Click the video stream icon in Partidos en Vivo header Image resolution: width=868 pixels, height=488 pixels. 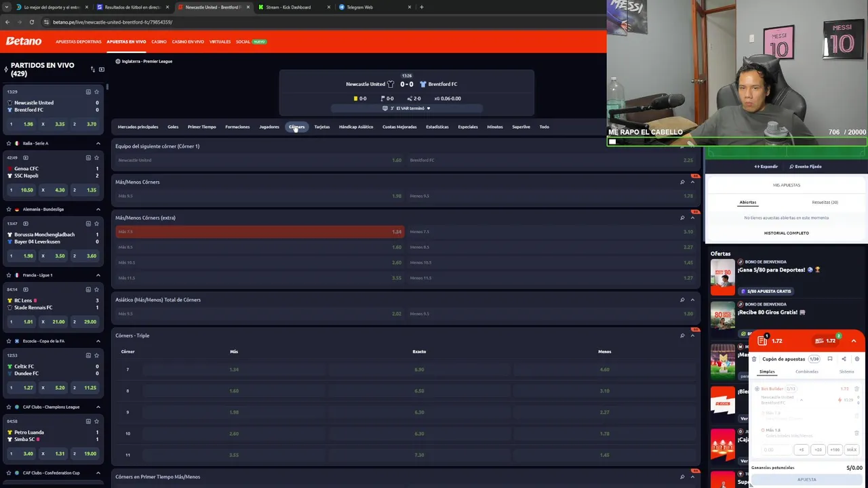[102, 69]
